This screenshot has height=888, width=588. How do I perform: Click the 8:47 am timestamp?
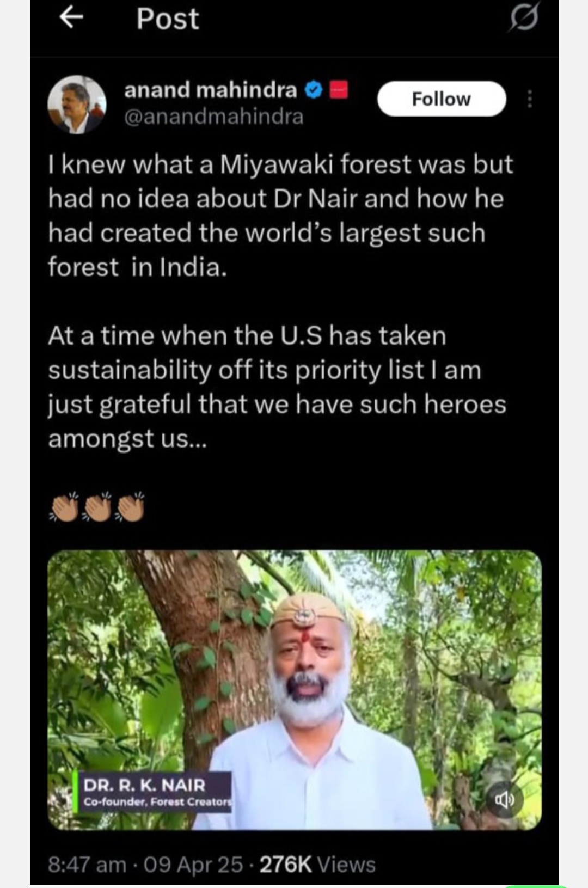[x=87, y=865]
